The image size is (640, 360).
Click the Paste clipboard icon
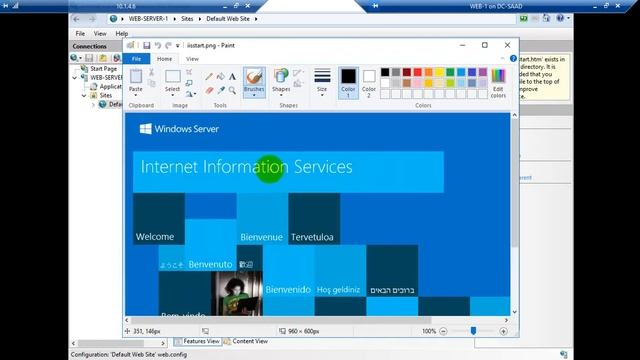click(x=136, y=76)
